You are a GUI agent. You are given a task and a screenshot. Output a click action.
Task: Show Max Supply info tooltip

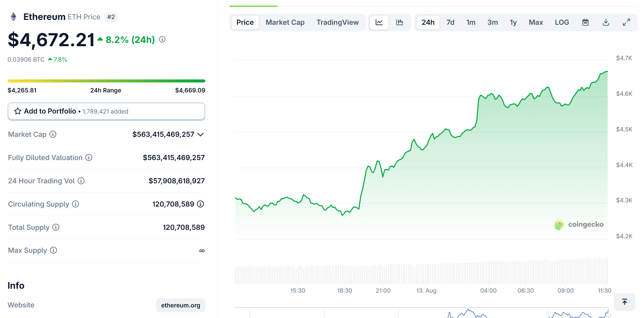pos(53,250)
